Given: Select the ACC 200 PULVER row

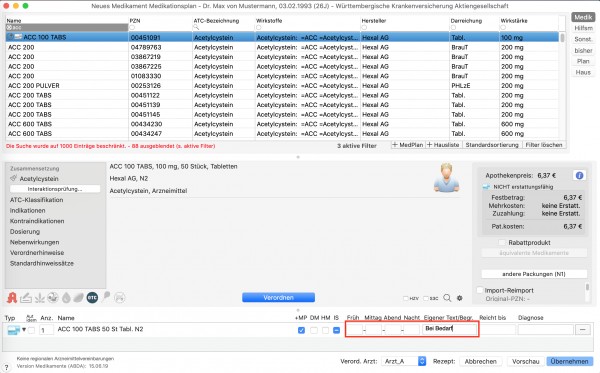Looking at the screenshot, I should pos(282,86).
